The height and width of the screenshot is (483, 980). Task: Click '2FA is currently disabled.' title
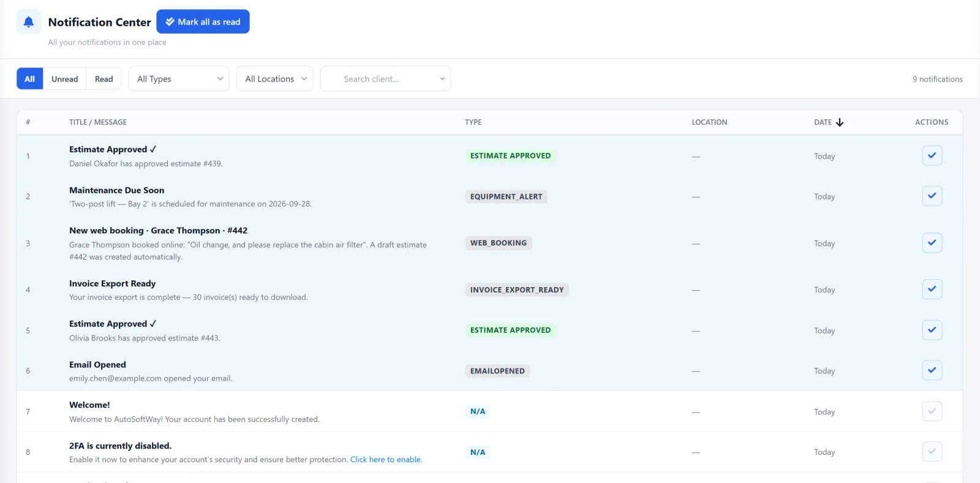[120, 446]
